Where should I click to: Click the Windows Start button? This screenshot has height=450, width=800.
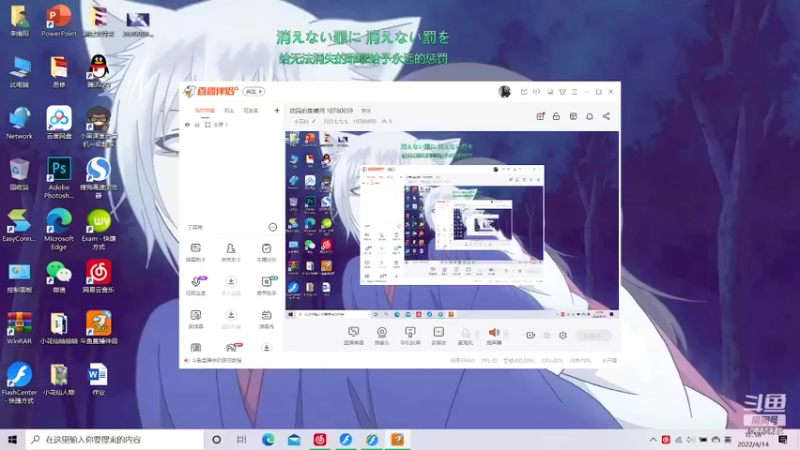(x=12, y=439)
